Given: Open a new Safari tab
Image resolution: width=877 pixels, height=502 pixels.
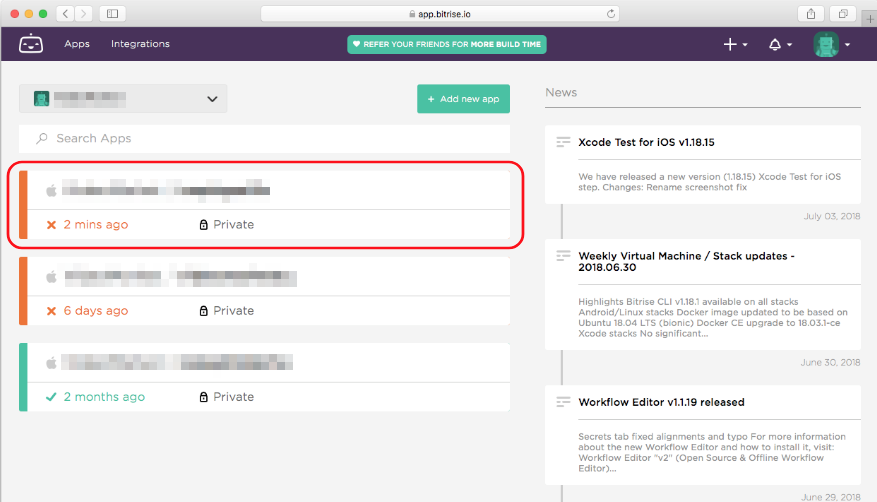Looking at the screenshot, I should pos(870,18).
